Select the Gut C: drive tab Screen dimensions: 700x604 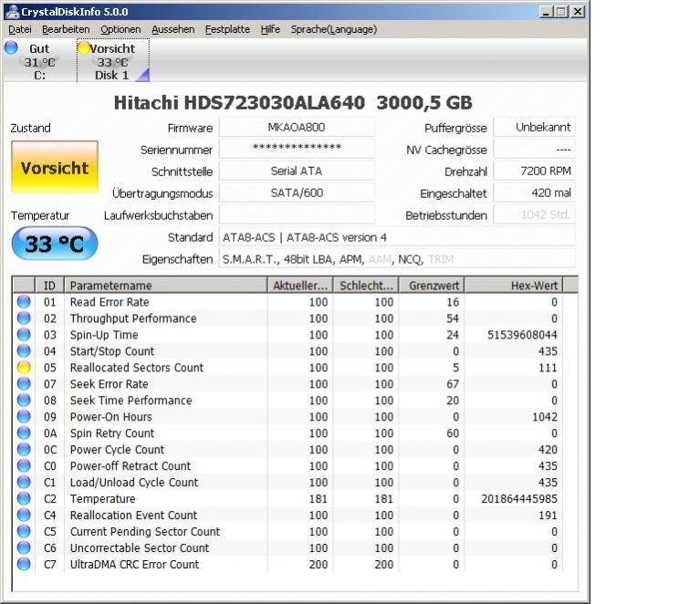click(39, 61)
